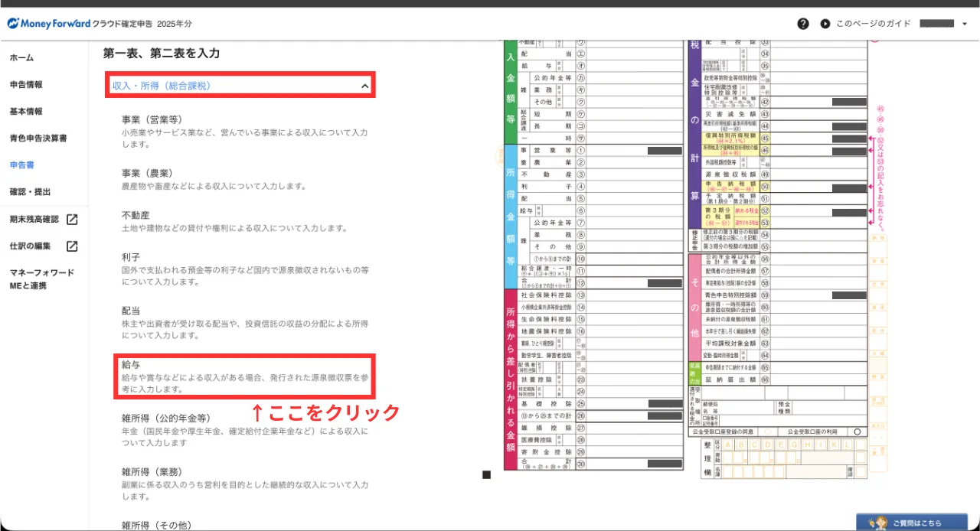Screen dimensions: 980x531
Task: Select 青色申告決算書 in sidebar
Action: coord(38,138)
